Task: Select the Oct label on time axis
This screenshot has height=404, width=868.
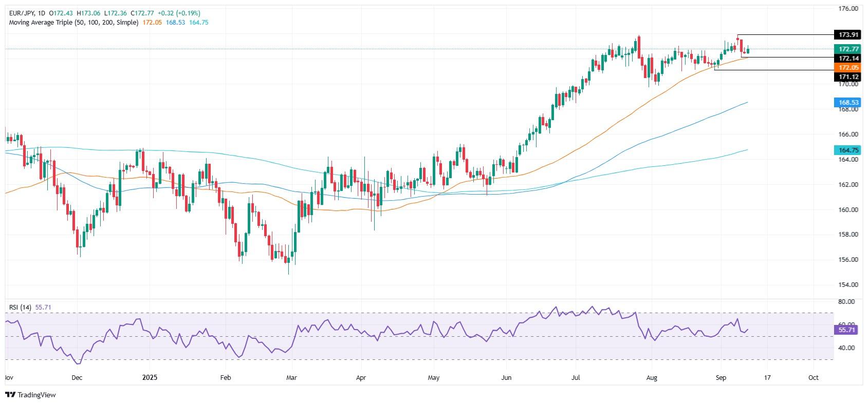Action: click(813, 377)
